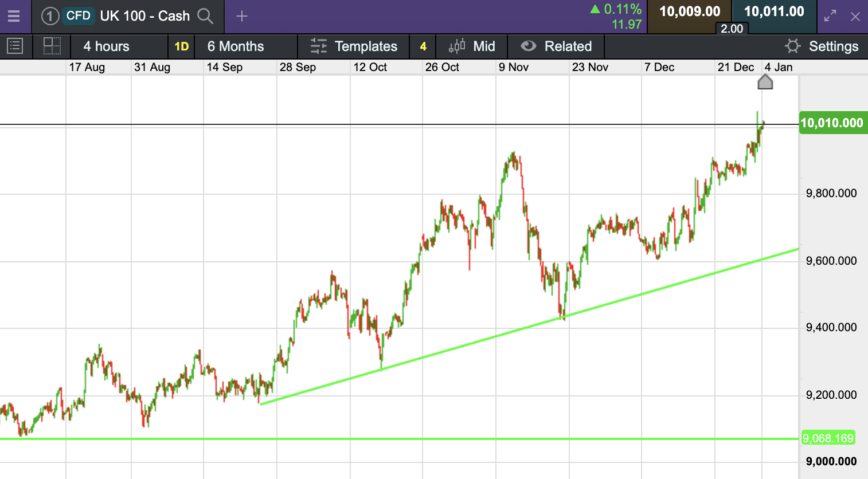Click the candlestick Mid price icon
868x479 pixels.
point(457,46)
